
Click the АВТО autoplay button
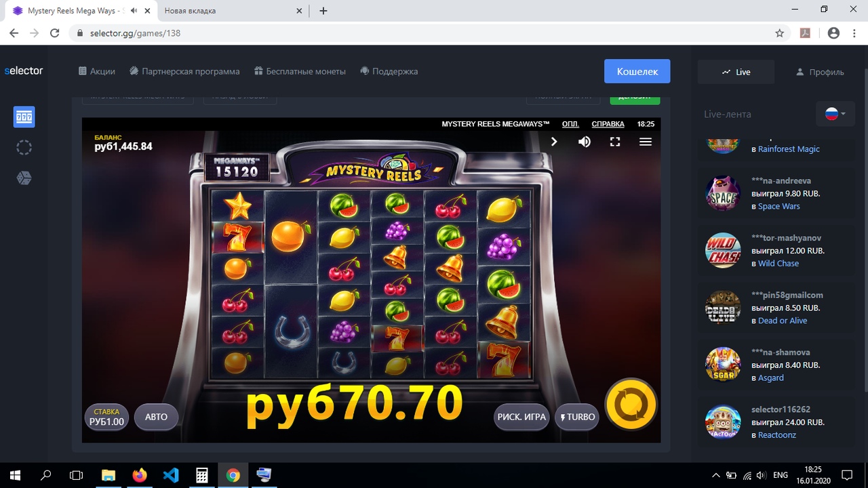pos(156,417)
